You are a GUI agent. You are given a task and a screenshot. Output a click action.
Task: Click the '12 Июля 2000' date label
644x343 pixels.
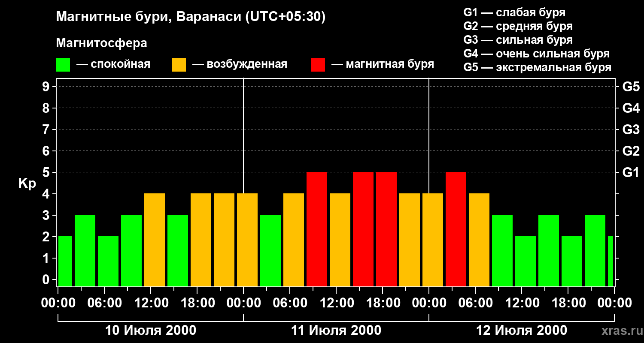tap(522, 331)
